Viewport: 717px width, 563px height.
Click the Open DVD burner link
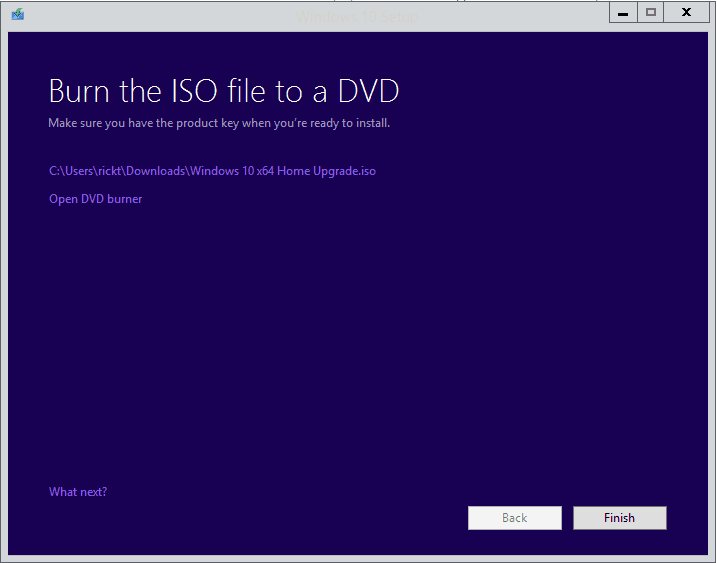pyautogui.click(x=96, y=199)
